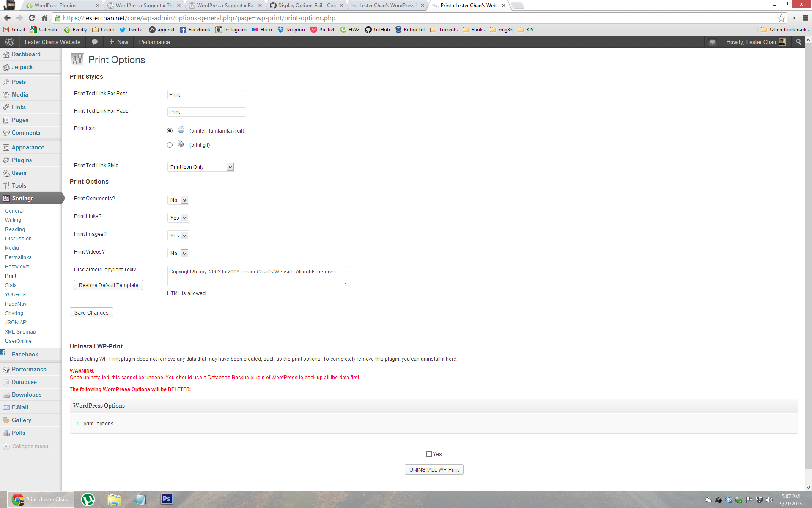This screenshot has width=812, height=508.
Task: Open the Print Links dropdown
Action: 178,218
